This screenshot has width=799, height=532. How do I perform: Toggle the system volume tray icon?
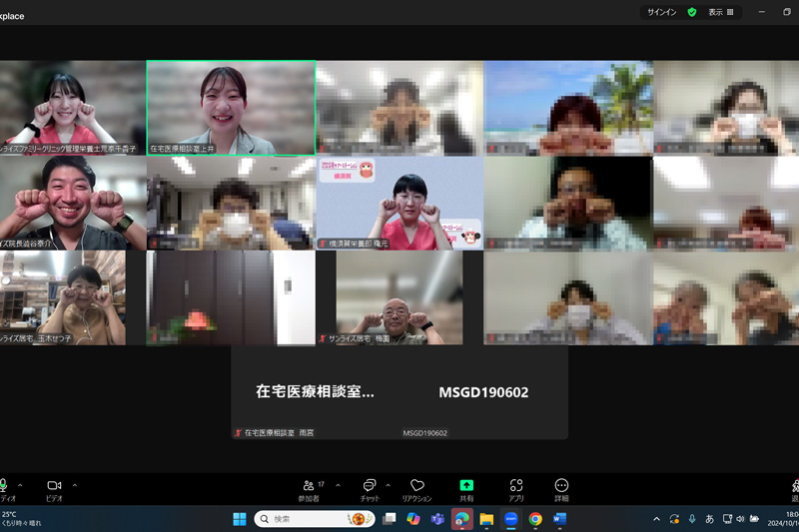point(740,519)
